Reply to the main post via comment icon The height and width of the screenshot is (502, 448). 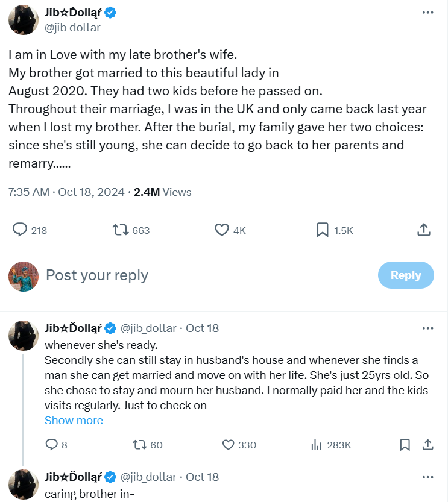tap(20, 230)
